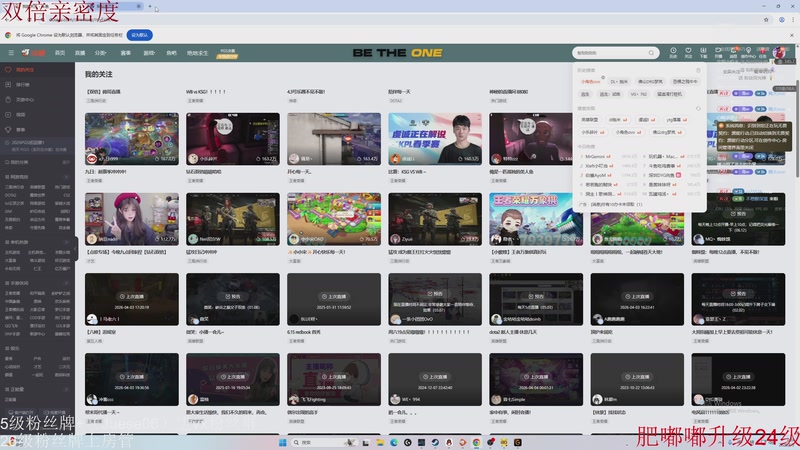Select the 逃生 search history tag
Image resolution: width=800 pixels, height=450 pixels.
tap(585, 94)
